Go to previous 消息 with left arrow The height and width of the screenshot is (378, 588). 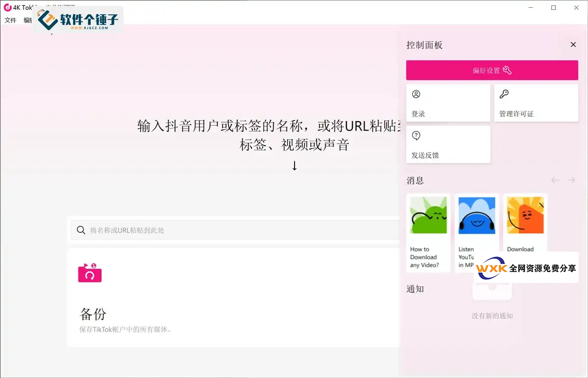555,180
